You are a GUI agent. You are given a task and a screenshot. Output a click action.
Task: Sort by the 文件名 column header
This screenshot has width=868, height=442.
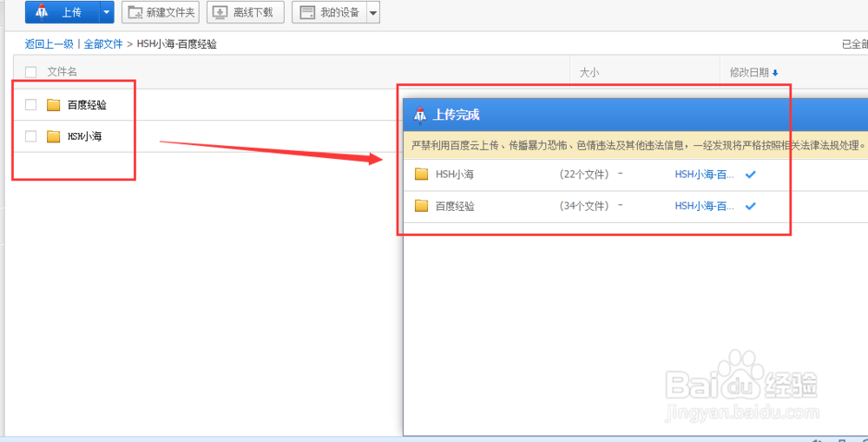click(x=62, y=71)
